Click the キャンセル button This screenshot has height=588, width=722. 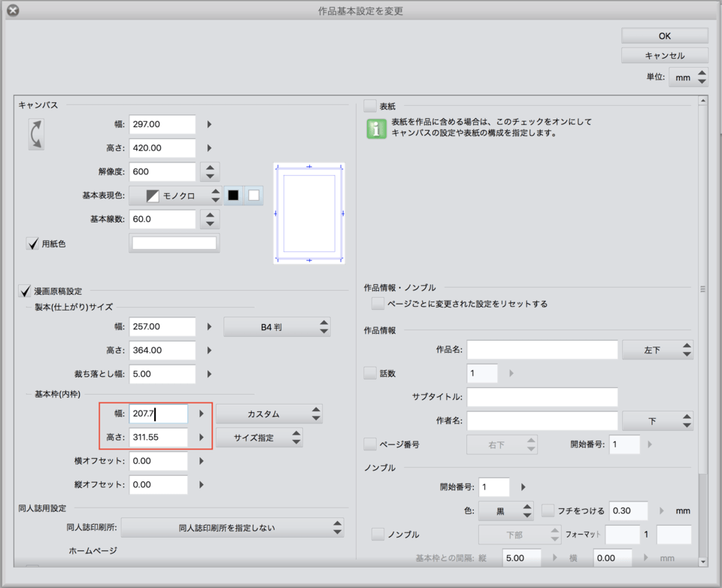664,56
